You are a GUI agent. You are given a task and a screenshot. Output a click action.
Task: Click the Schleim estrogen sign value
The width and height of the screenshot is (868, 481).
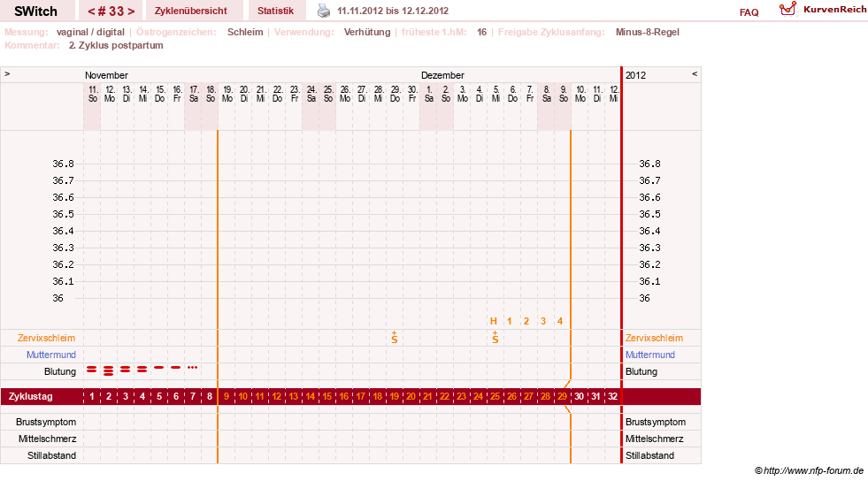245,32
